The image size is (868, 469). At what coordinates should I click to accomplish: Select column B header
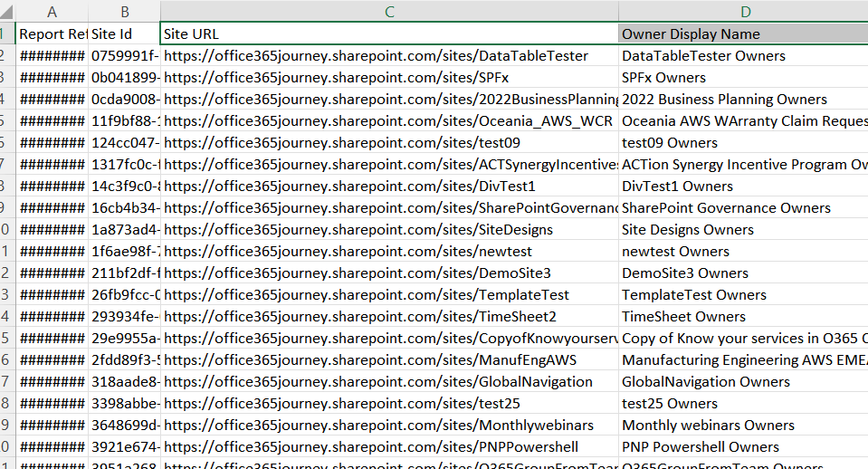point(125,12)
